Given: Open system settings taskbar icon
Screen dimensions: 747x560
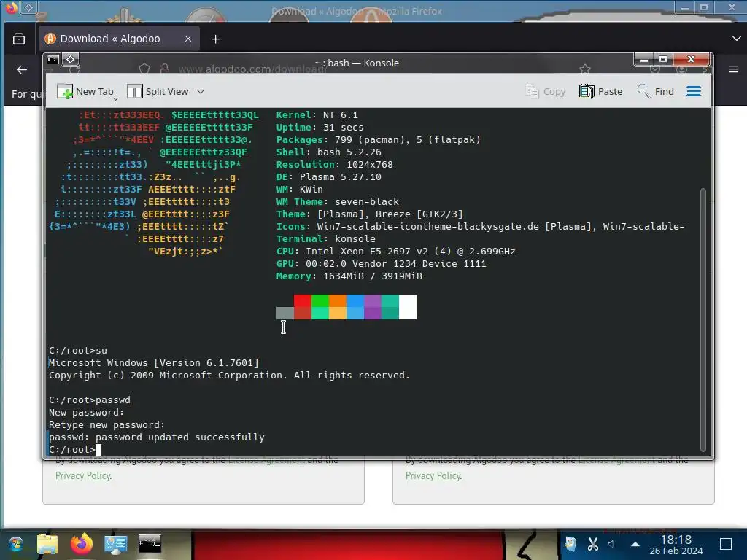Looking at the screenshot, I should coord(115,544).
